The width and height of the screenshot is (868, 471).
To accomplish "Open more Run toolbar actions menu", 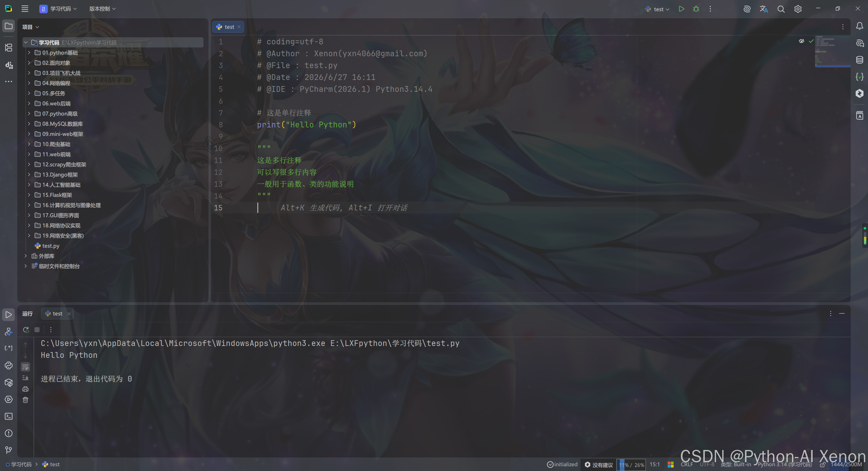I will (51, 330).
